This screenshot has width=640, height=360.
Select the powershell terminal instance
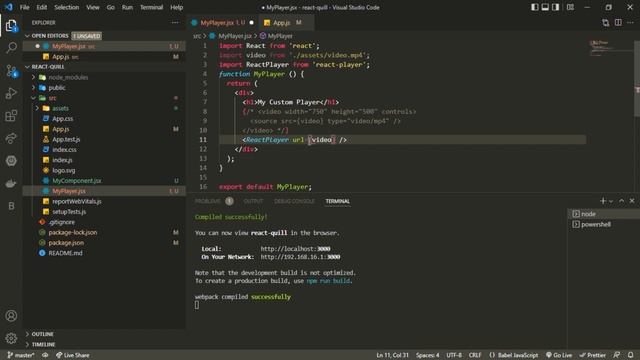coord(604,224)
